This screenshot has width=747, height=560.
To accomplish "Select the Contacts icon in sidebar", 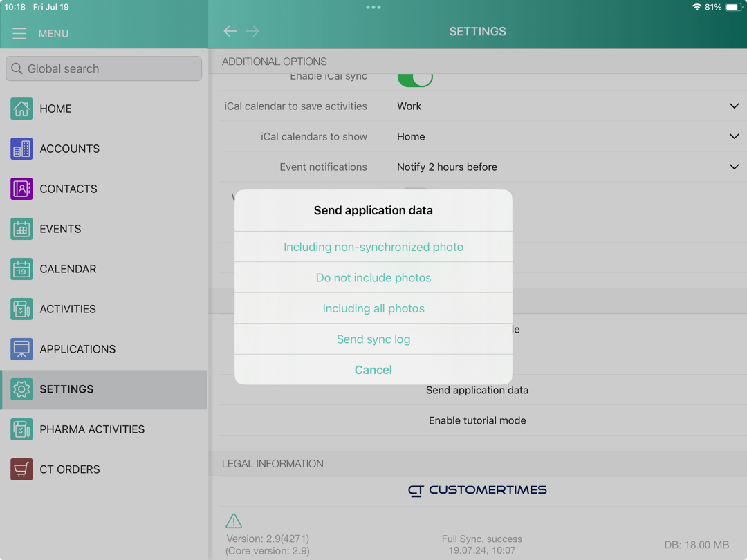I will point(21,189).
